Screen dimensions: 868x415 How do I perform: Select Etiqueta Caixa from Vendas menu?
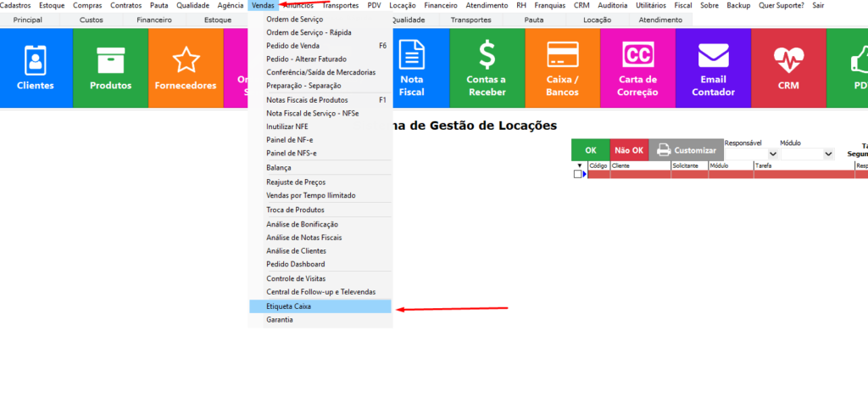[289, 306]
